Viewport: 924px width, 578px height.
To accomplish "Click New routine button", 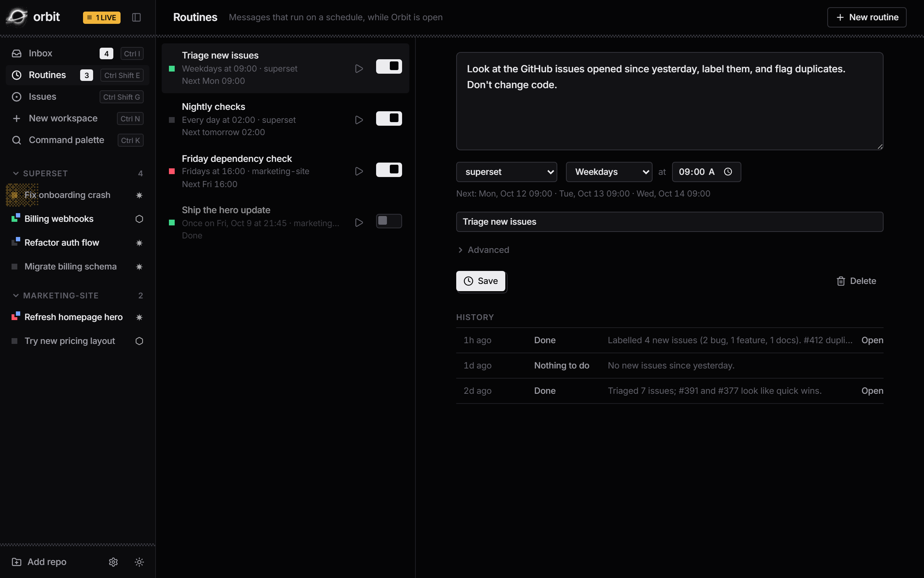I will 867,17.
